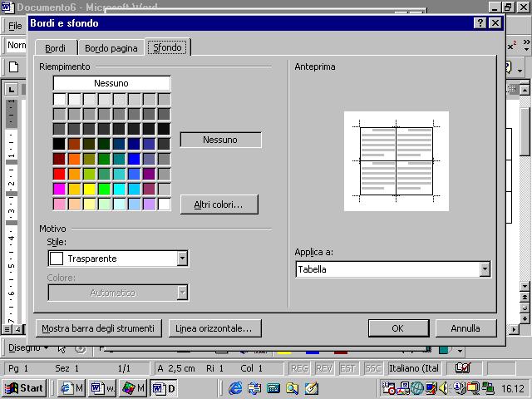This screenshot has height=399, width=532.
Task: Click the greyed-out Colore Automatico dropdown
Action: click(x=118, y=293)
